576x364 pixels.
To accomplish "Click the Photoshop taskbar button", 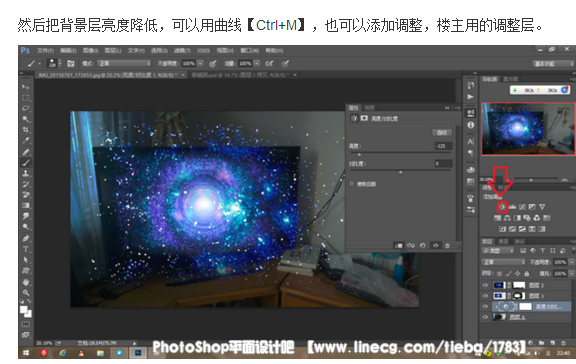I will (138, 353).
